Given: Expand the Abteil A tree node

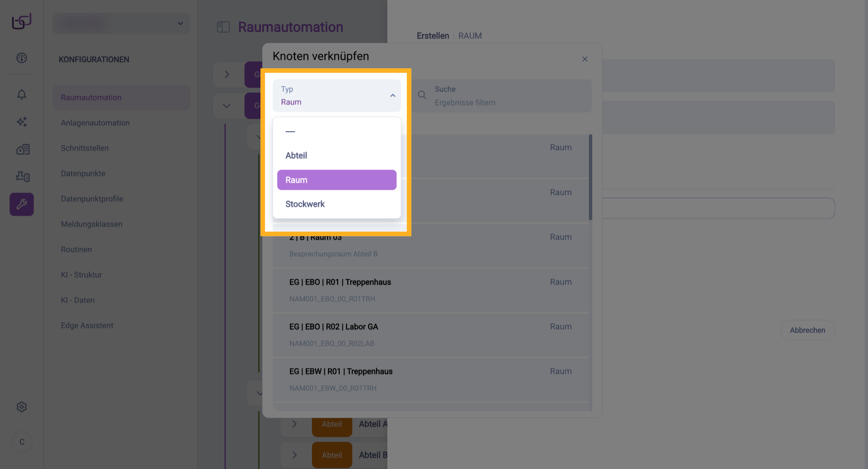Looking at the screenshot, I should [294, 424].
